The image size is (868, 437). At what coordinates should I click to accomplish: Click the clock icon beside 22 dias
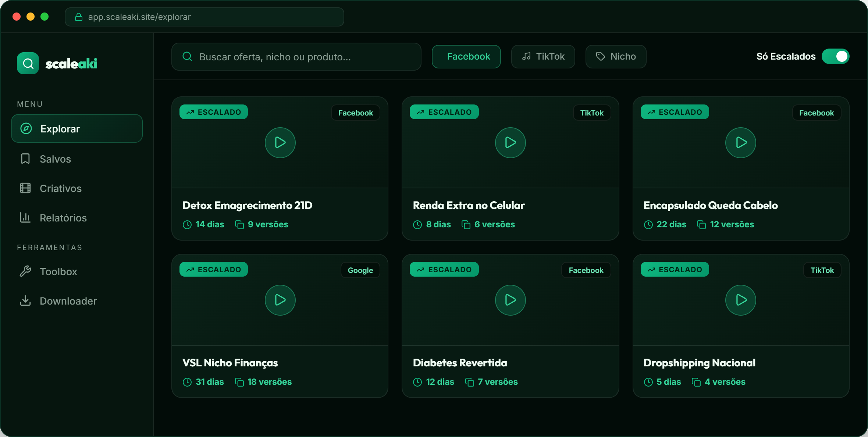(648, 224)
